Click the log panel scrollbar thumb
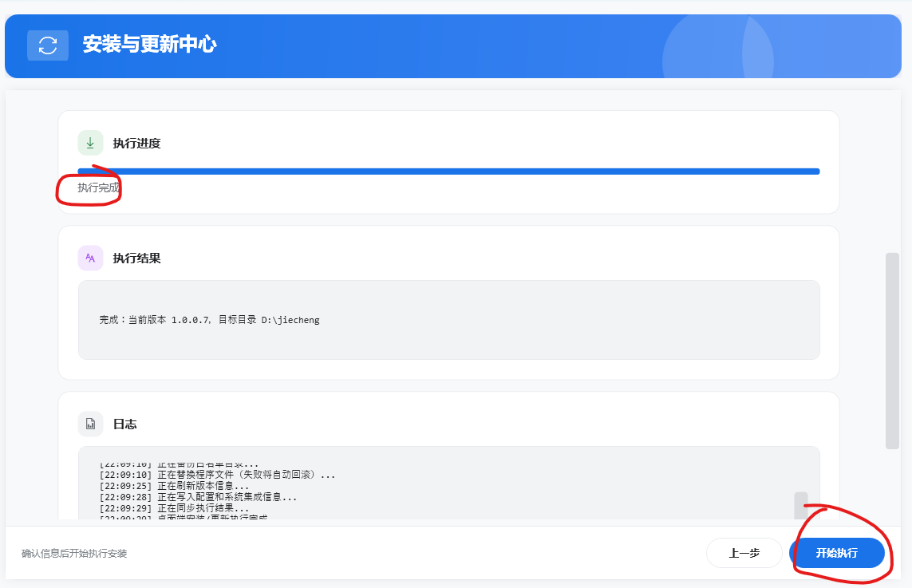This screenshot has height=588, width=912. pos(801,505)
